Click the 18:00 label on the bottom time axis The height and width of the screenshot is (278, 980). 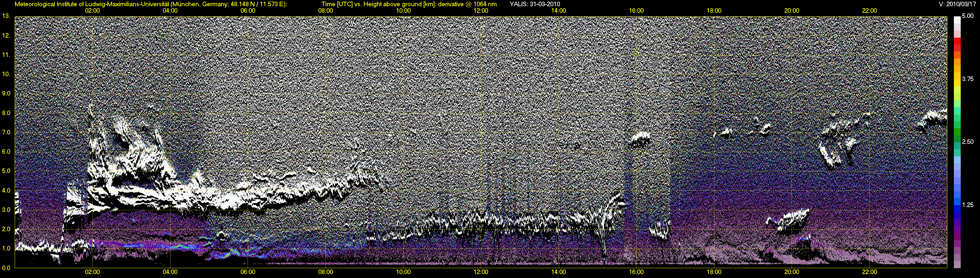tap(714, 272)
